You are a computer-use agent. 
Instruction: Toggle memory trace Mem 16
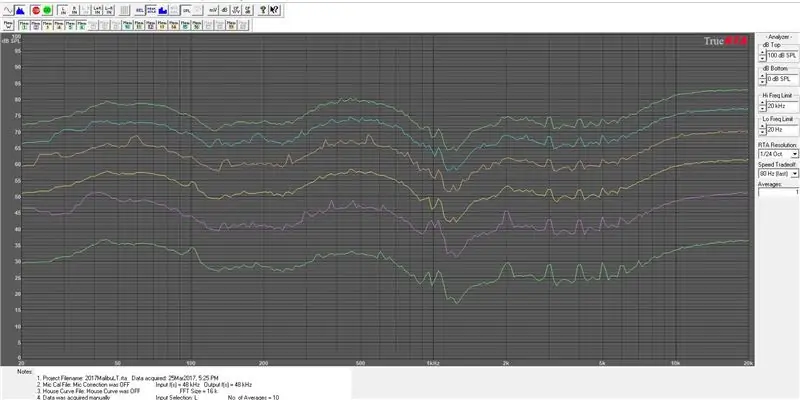(196, 25)
